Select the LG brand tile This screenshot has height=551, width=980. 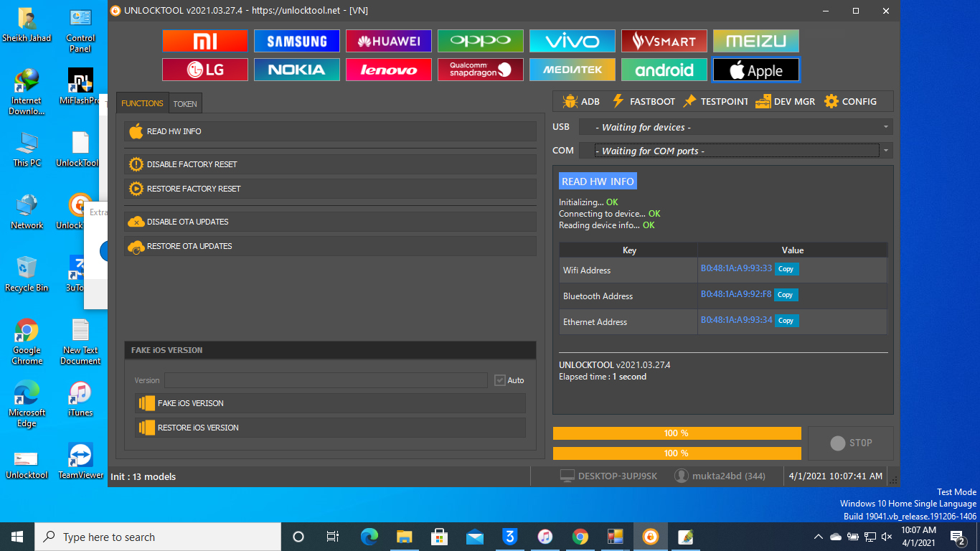[205, 70]
